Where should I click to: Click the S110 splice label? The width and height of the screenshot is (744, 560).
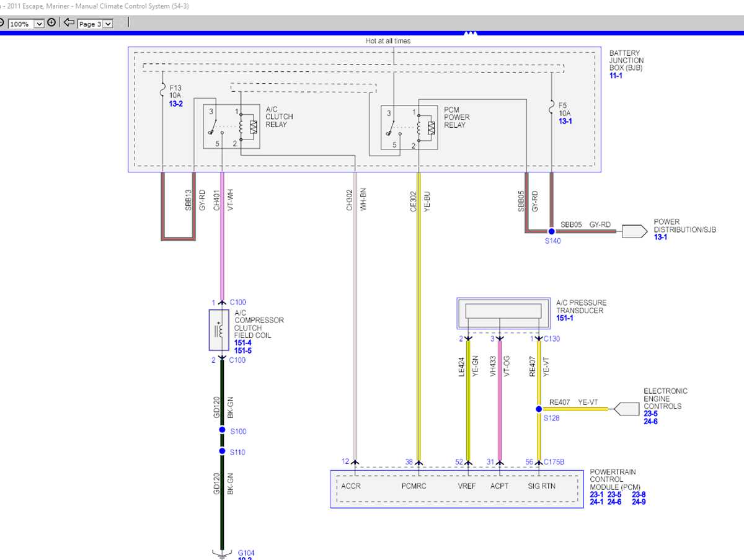[x=237, y=453]
